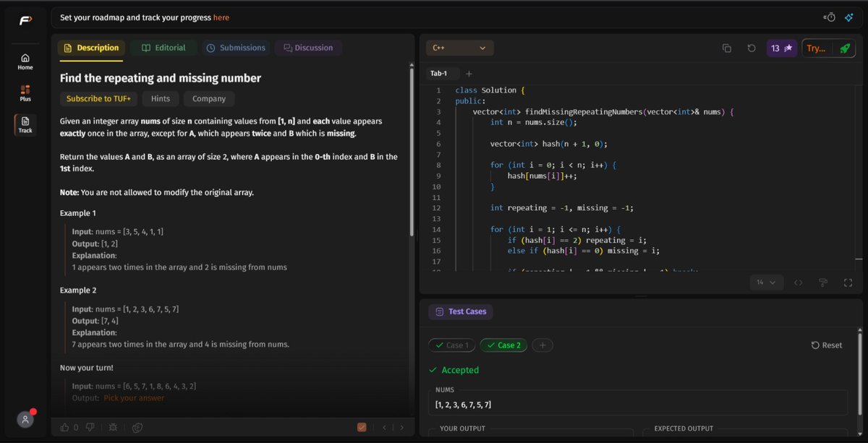
Task: Click the TUF logo at top left
Action: [25, 20]
